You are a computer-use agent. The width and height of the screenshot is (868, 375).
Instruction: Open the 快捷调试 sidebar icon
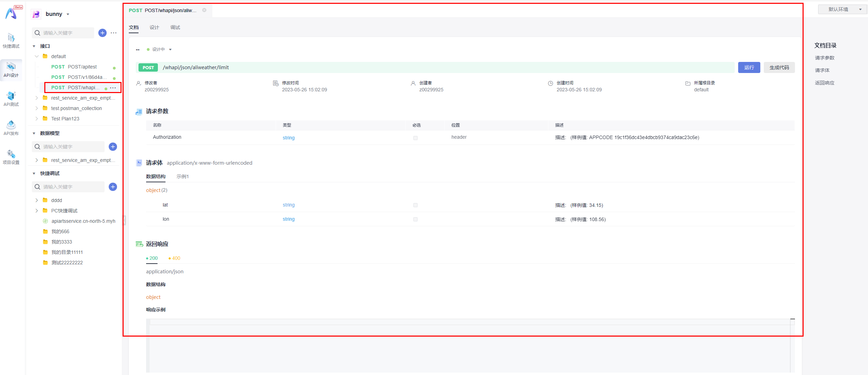[11, 40]
